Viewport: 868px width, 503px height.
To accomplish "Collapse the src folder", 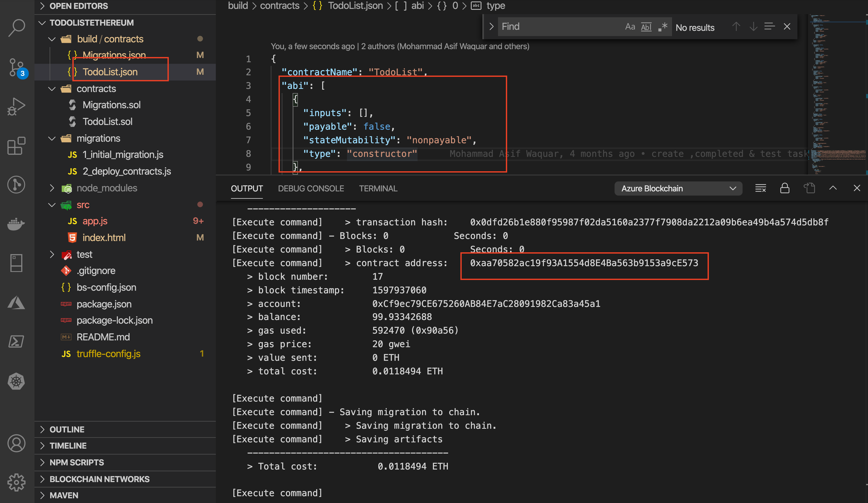I will [x=52, y=205].
